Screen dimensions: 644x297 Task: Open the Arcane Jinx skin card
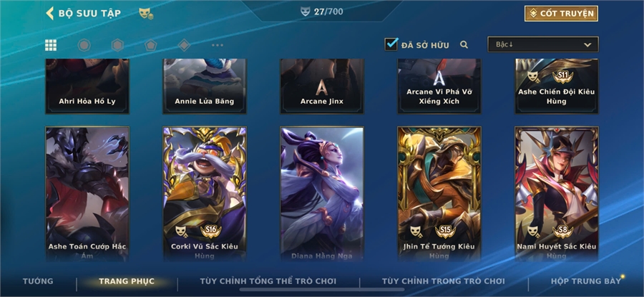pos(322,87)
